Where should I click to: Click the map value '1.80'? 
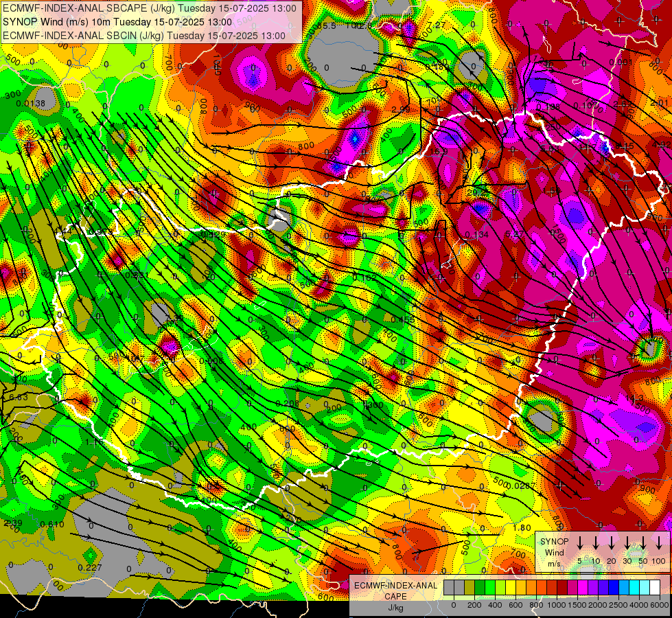522,528
